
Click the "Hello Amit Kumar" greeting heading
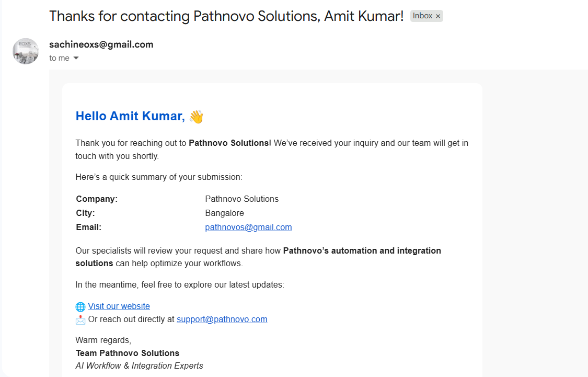[130, 116]
